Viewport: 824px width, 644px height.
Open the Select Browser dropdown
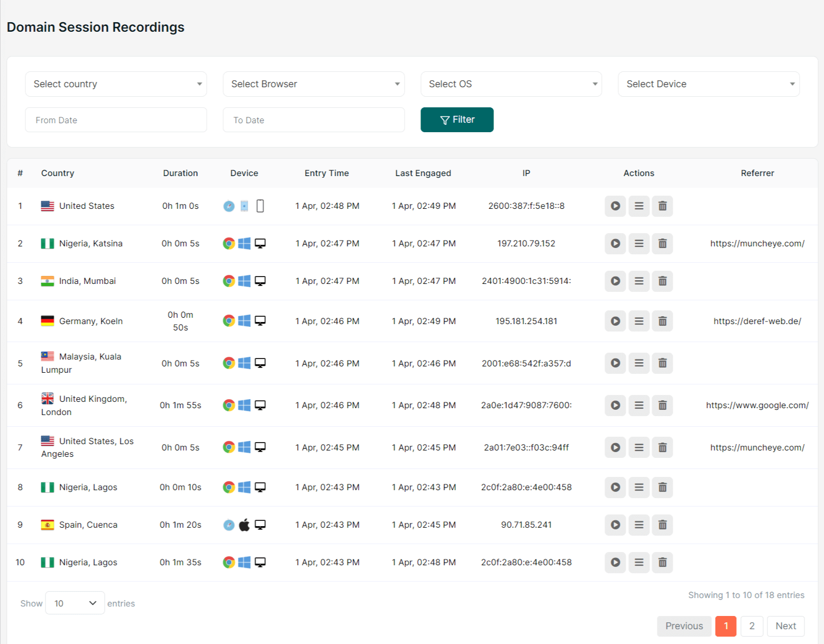coord(314,84)
